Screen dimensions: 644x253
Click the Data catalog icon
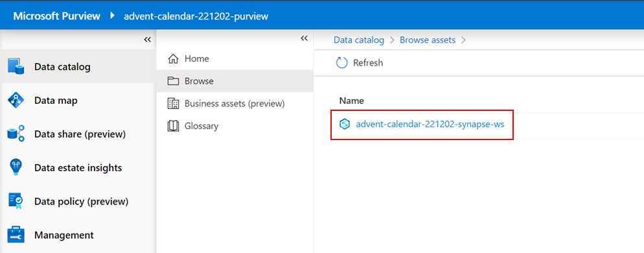click(x=17, y=67)
